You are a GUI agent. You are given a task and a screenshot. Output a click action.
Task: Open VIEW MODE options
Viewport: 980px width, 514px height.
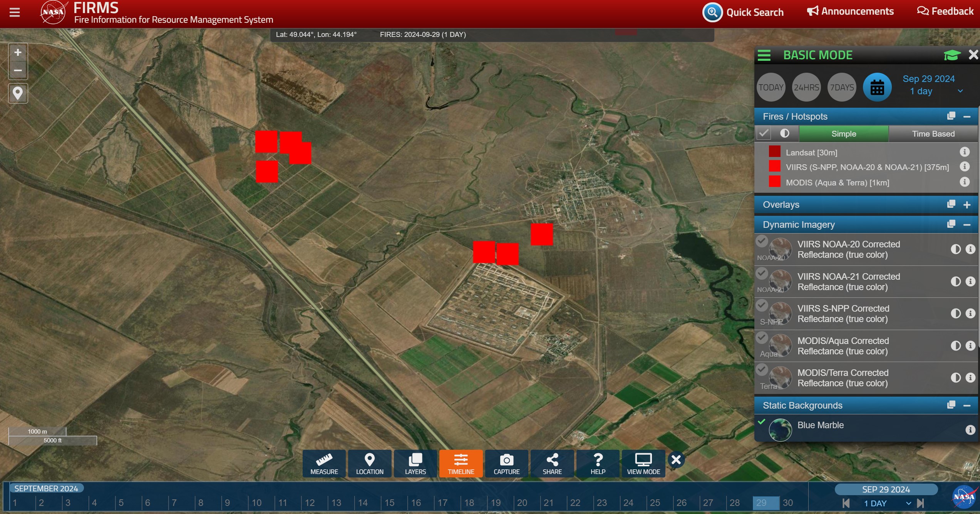pos(643,464)
